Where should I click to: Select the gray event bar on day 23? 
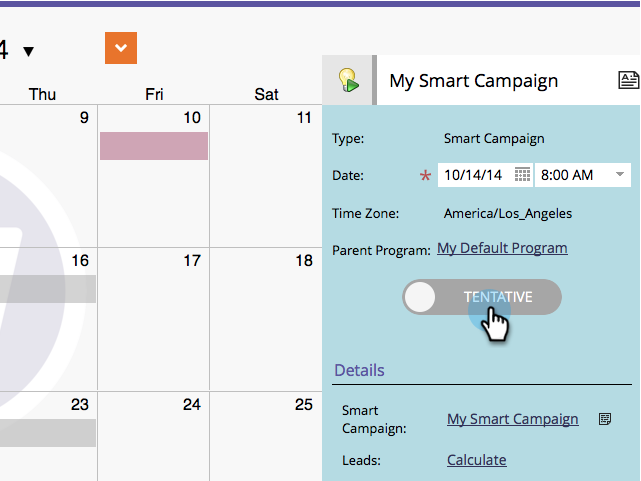coord(48,432)
